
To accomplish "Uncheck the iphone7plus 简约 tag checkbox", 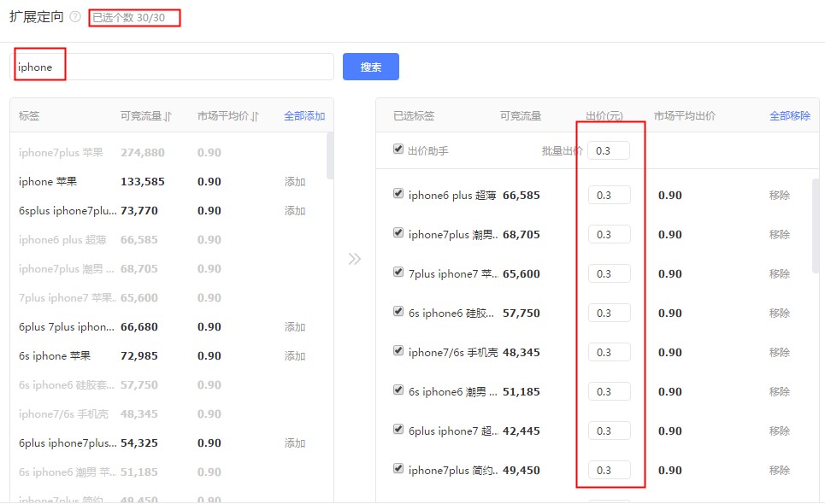I will [x=398, y=469].
